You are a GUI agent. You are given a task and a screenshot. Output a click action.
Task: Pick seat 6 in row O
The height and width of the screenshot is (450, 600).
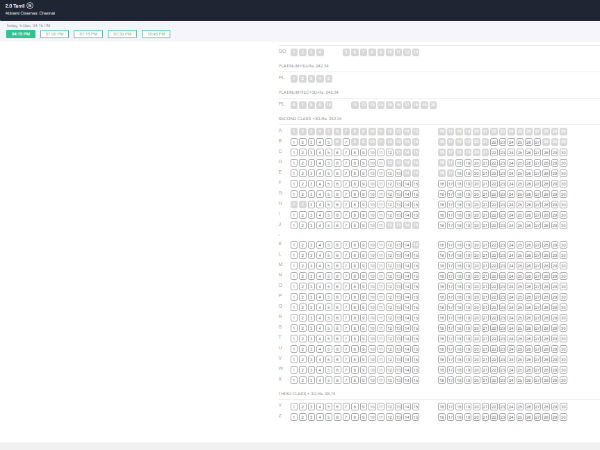(x=337, y=286)
